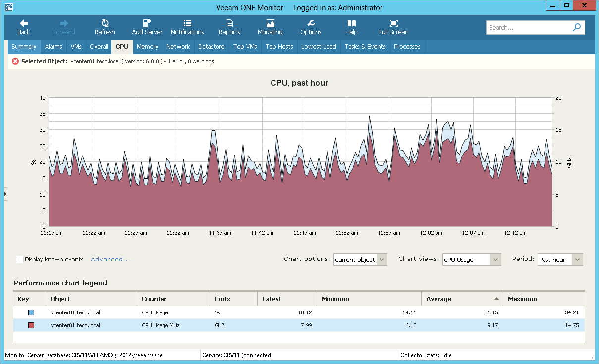Switch to the Memory tab
This screenshot has width=599, height=364.
coord(148,47)
